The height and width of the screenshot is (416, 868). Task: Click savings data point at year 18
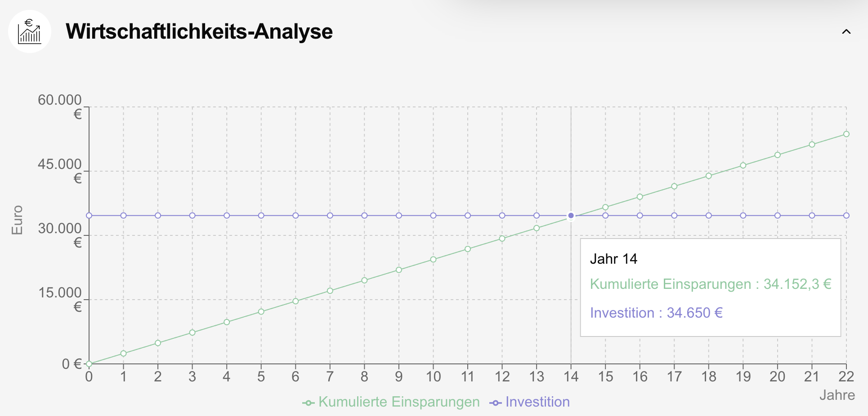709,176
